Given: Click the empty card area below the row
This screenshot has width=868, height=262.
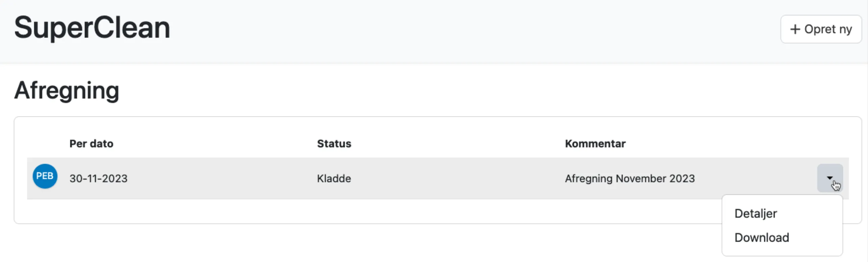Looking at the screenshot, I should click(338, 211).
